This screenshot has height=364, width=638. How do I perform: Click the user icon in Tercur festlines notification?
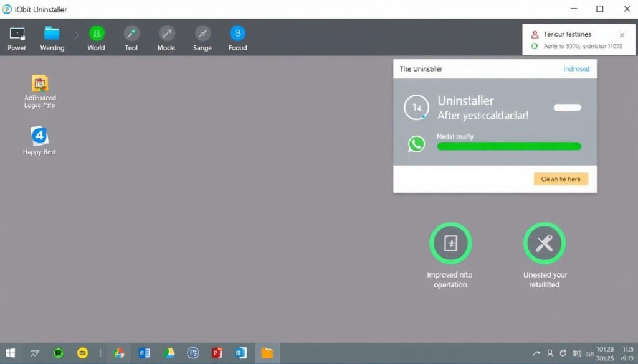(x=535, y=34)
